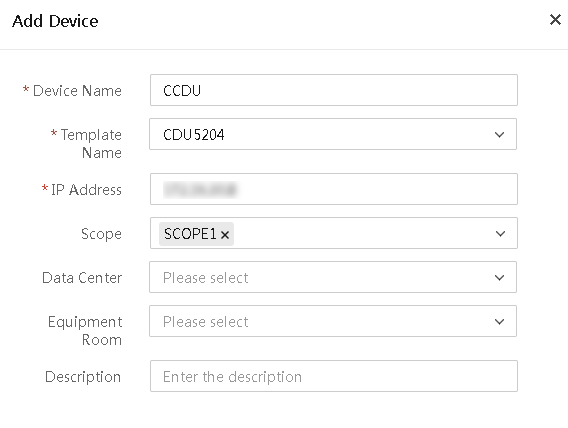The height and width of the screenshot is (428, 568).
Task: Click the Equipment Room chevron arrow
Action: 499,322
